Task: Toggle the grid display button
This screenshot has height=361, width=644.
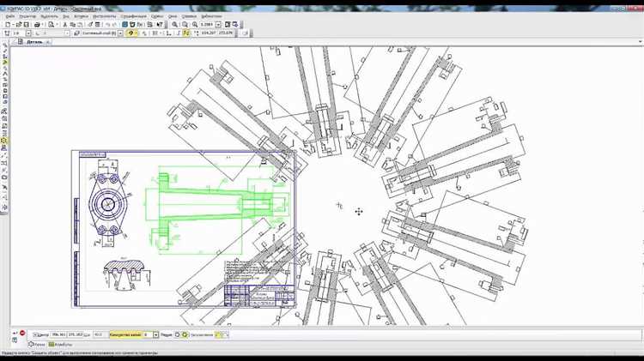Action: [155, 33]
